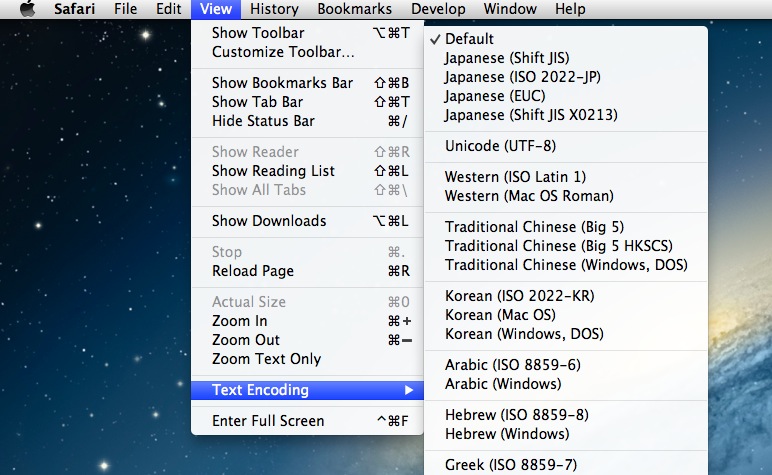Select Japanese (EUC) encoding
This screenshot has height=475, width=772.
566,96
